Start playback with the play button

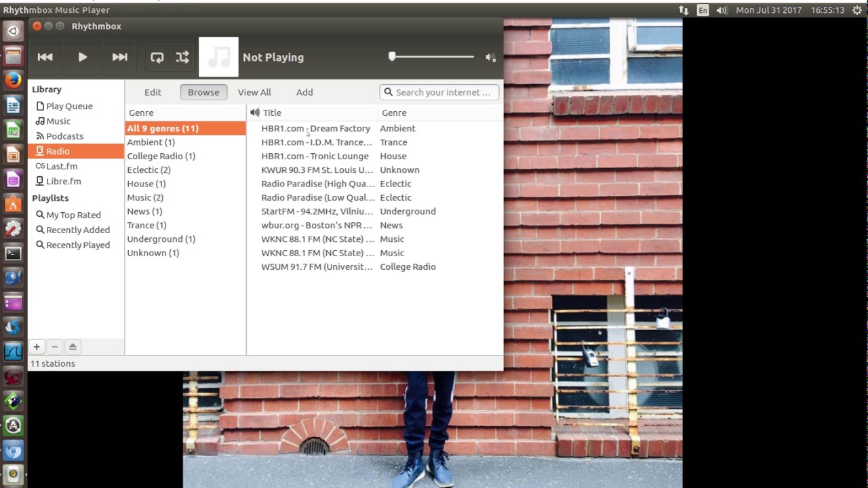(x=82, y=58)
